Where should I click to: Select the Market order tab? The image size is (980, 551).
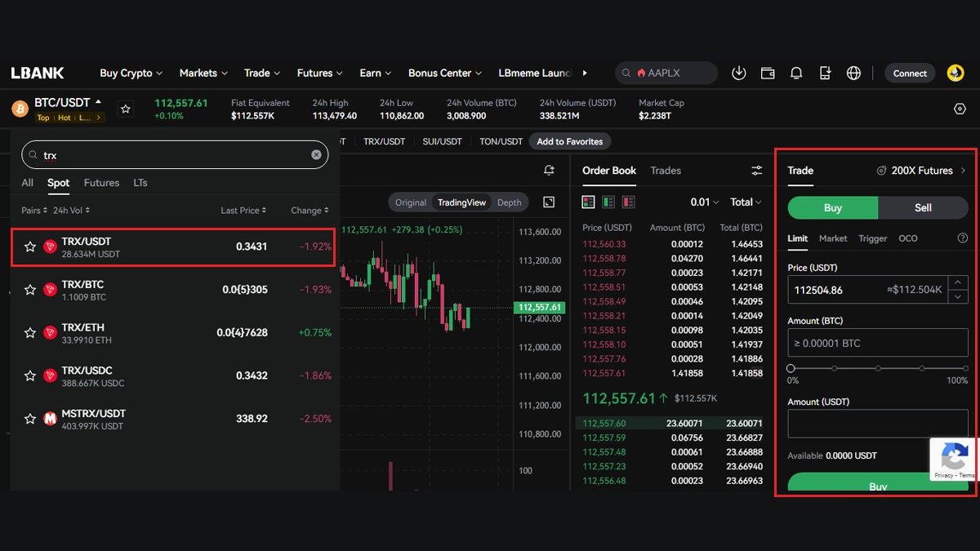tap(833, 238)
